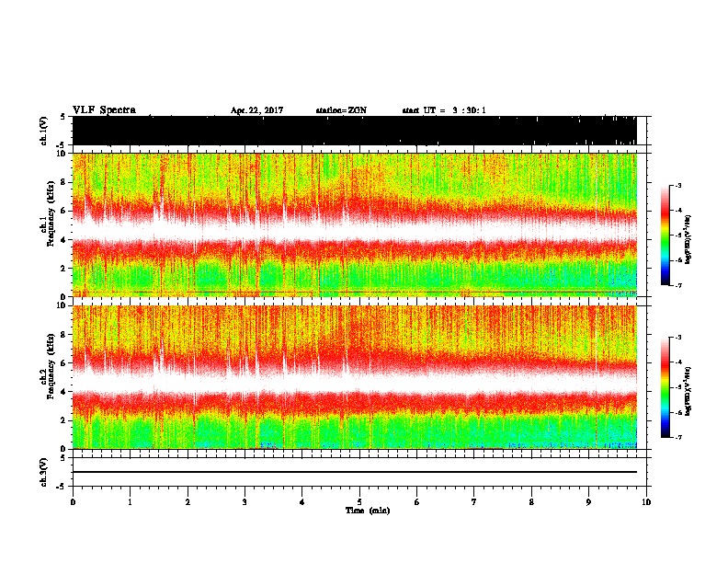
Task: Click the ch.2 color scale bar
Action: 665,387
